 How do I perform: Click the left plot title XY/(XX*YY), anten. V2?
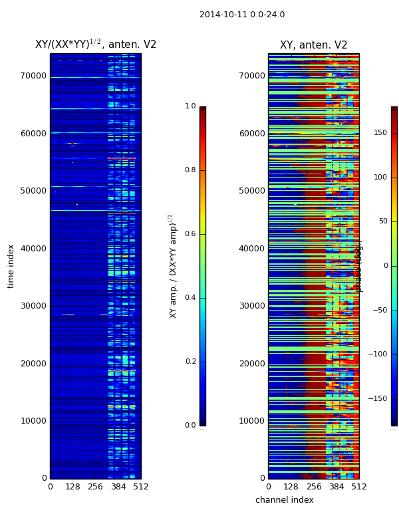point(96,44)
